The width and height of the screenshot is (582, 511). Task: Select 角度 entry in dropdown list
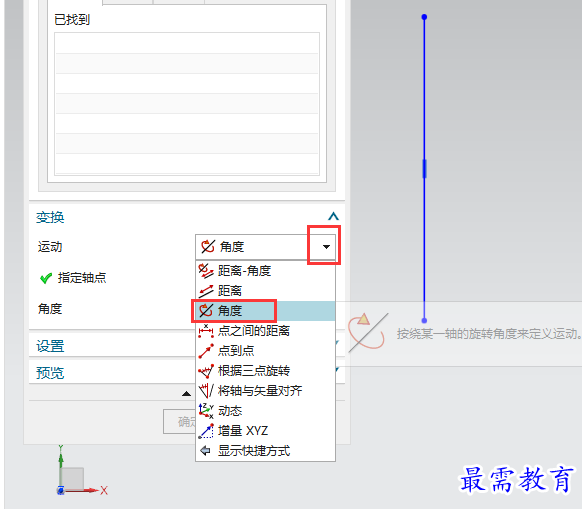pyautogui.click(x=265, y=311)
